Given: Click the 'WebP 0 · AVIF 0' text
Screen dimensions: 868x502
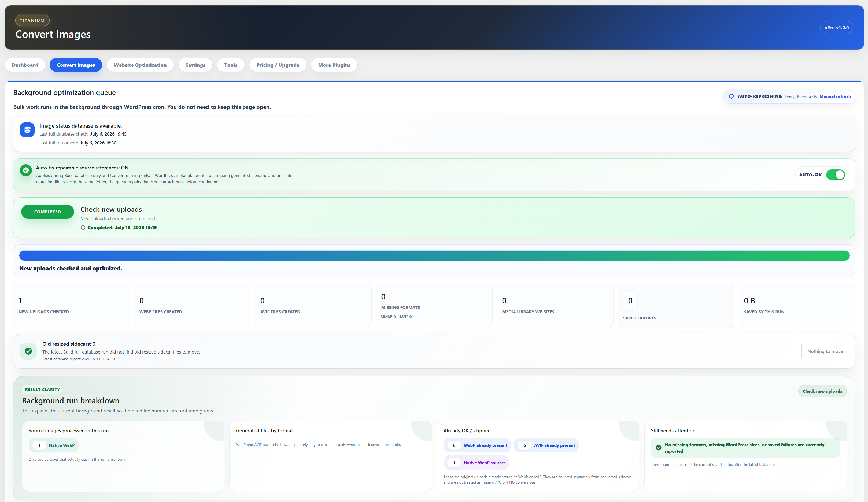Looking at the screenshot, I should pos(396,317).
